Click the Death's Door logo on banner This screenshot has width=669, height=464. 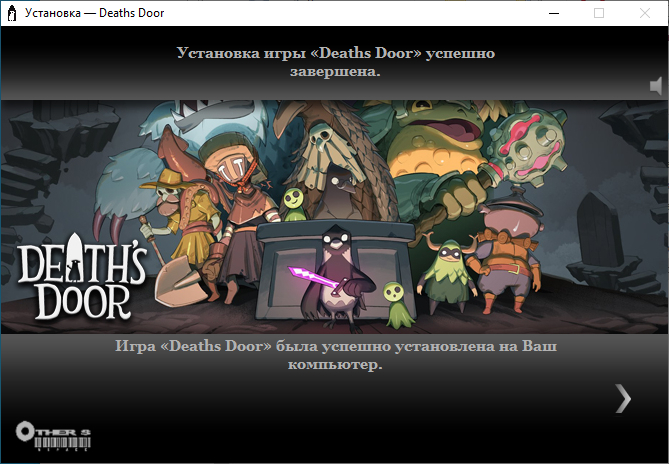click(82, 276)
